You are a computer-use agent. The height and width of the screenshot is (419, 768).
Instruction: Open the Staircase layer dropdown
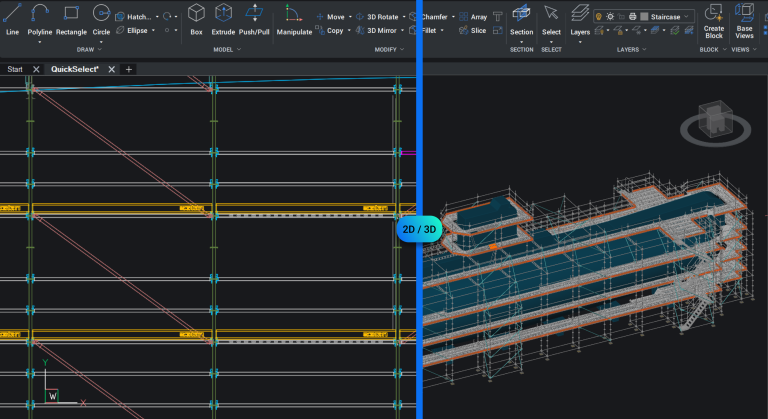click(688, 17)
